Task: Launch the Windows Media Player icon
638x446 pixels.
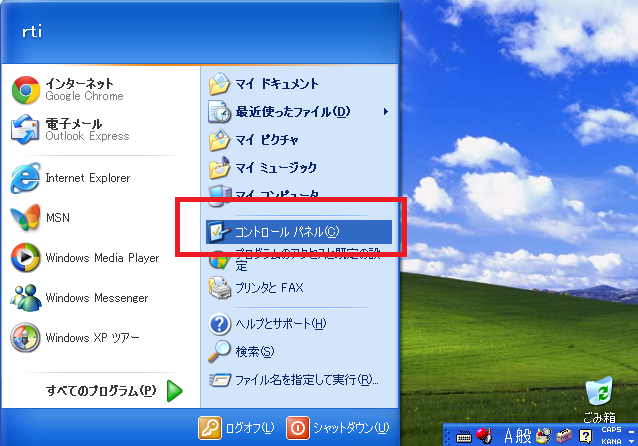Action: [x=26, y=258]
